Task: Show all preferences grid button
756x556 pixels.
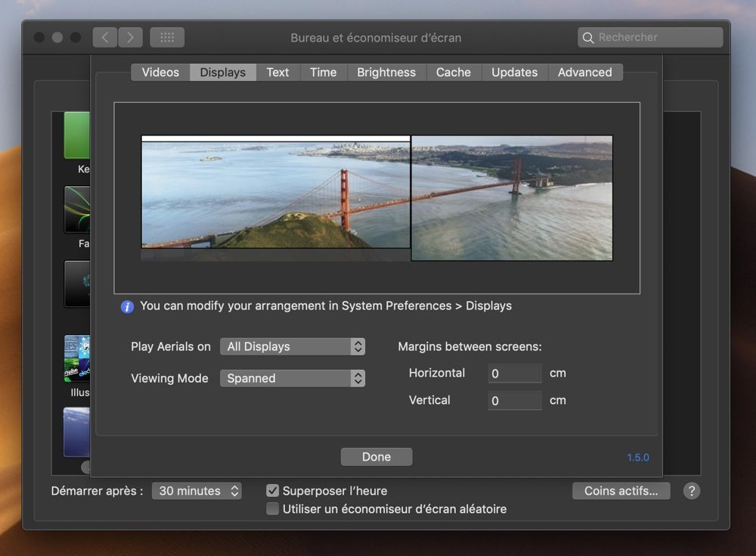Action: tap(167, 37)
